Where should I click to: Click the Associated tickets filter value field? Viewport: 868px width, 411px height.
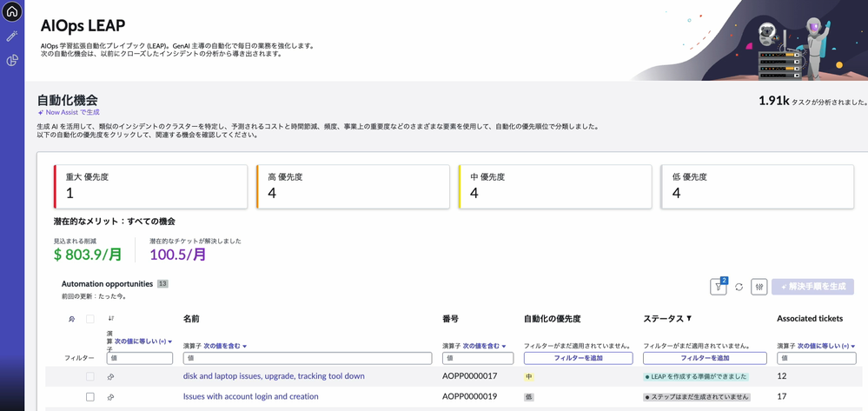point(817,358)
